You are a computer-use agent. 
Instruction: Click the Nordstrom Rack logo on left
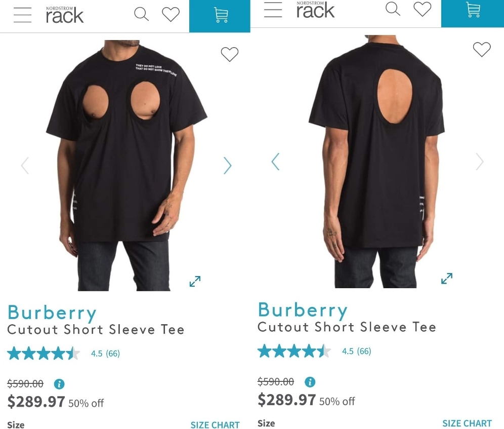pyautogui.click(x=65, y=15)
